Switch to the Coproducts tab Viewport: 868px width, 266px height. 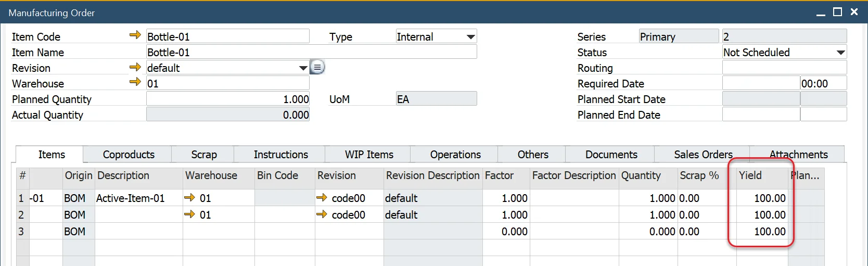point(129,155)
